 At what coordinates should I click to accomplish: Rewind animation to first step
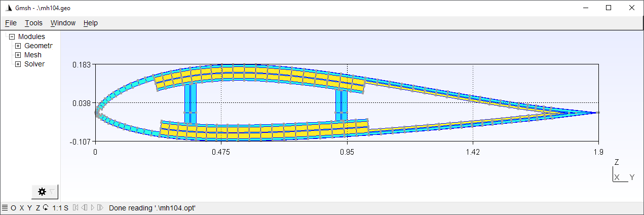click(75, 207)
